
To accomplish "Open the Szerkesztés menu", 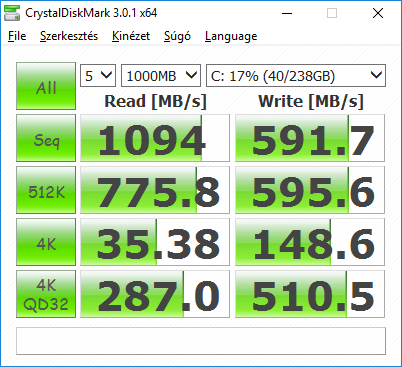I will 69,36.
